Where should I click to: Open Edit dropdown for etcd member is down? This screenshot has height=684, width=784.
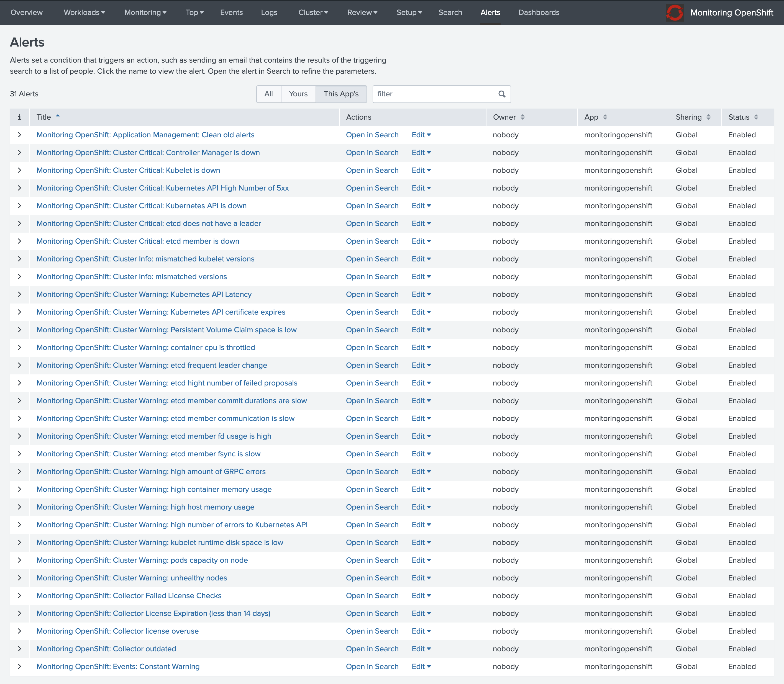[x=421, y=241]
